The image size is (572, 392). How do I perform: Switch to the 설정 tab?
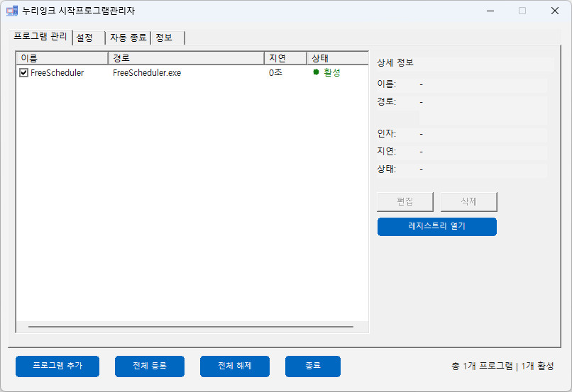tap(84, 38)
